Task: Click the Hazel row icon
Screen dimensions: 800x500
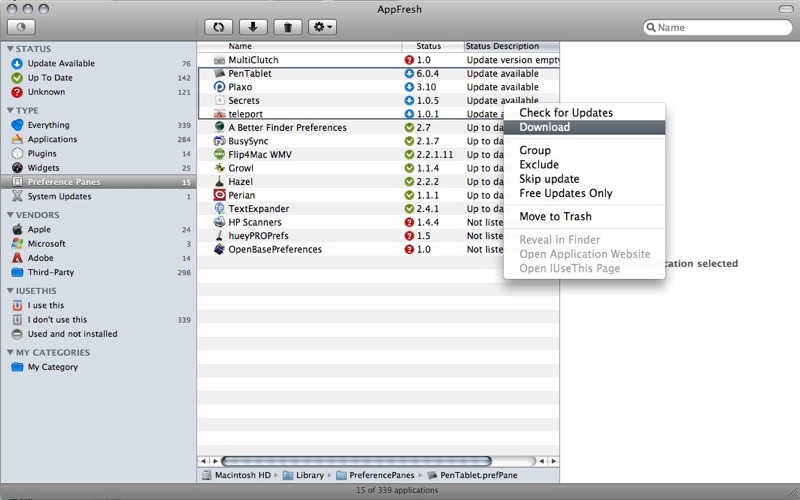Action: click(x=219, y=182)
